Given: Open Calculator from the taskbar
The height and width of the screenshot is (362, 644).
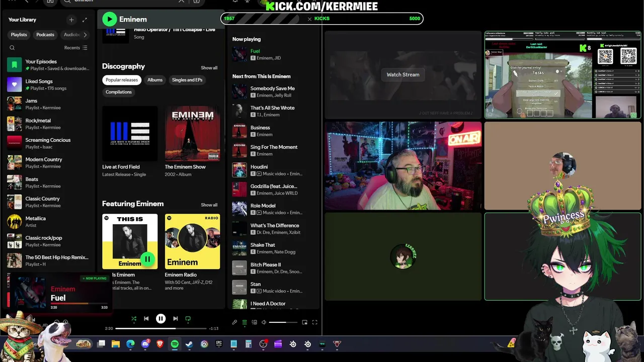Looking at the screenshot, I should point(249,344).
